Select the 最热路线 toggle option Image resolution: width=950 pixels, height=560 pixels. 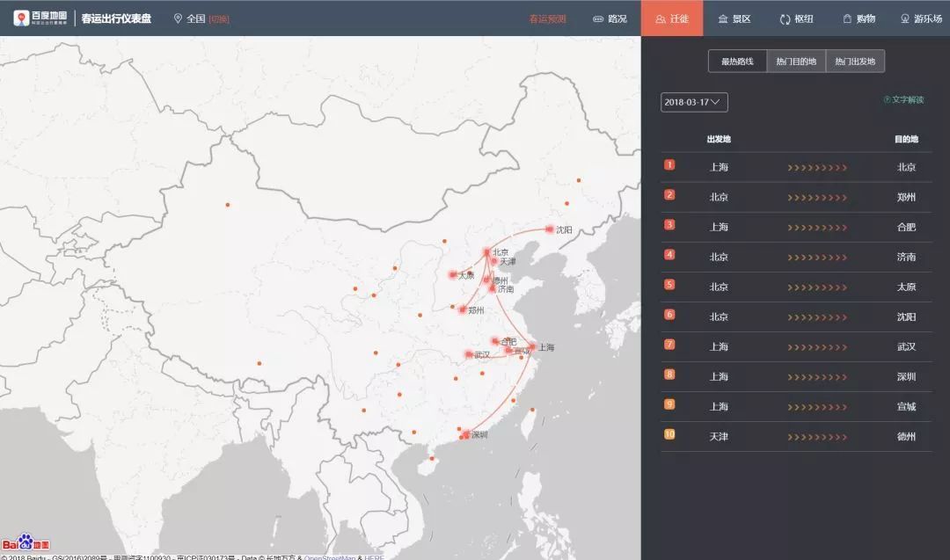click(x=737, y=62)
